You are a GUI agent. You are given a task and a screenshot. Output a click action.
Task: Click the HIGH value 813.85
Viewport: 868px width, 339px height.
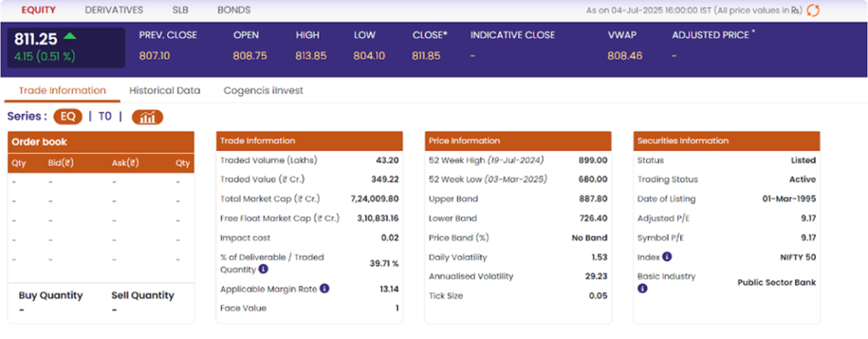pos(311,56)
